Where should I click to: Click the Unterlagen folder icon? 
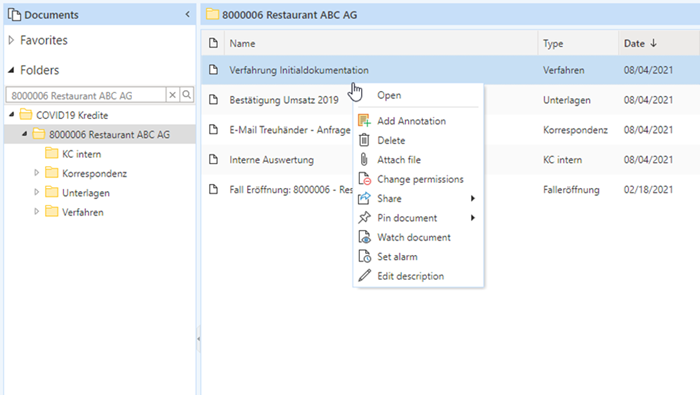click(x=52, y=192)
